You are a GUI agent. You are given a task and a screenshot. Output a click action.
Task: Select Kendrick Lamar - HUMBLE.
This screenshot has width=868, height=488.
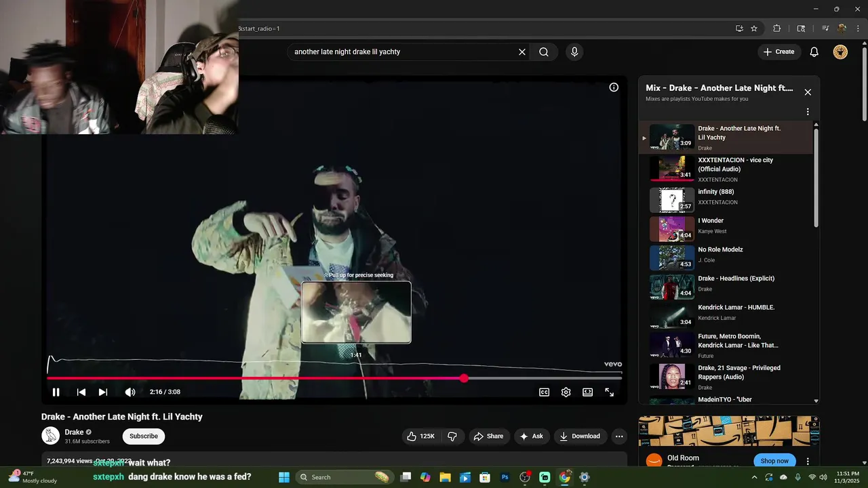[726, 316]
